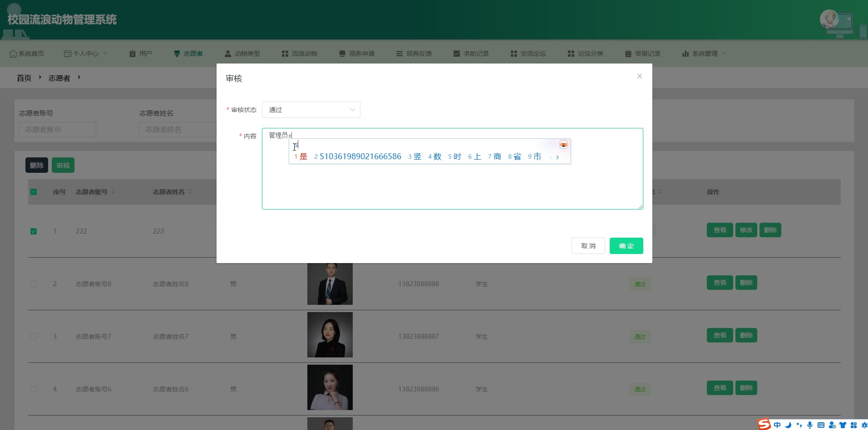Select IME candidate 时

point(455,156)
